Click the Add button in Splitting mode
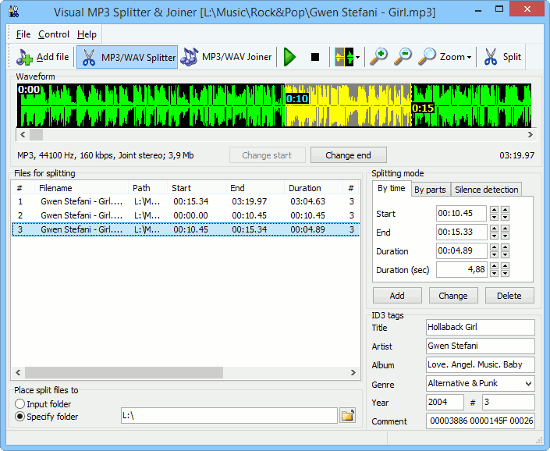The width and height of the screenshot is (550, 451). 397,296
